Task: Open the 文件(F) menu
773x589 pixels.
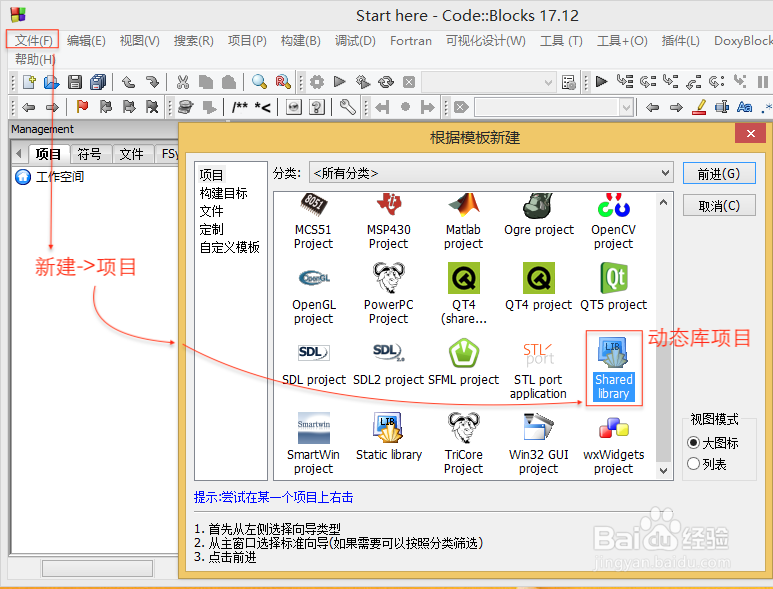Action: pos(33,40)
